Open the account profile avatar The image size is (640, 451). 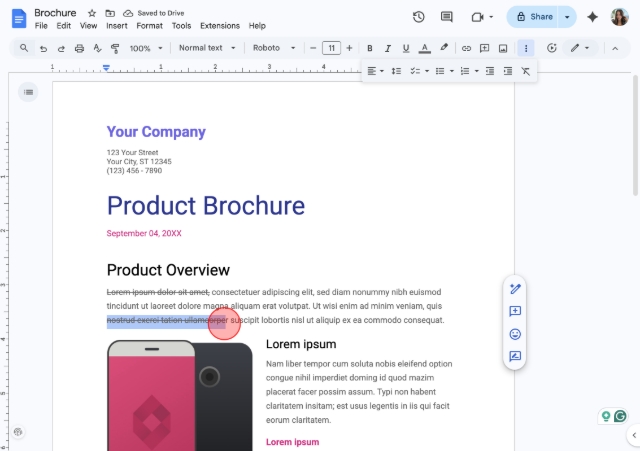pos(619,17)
